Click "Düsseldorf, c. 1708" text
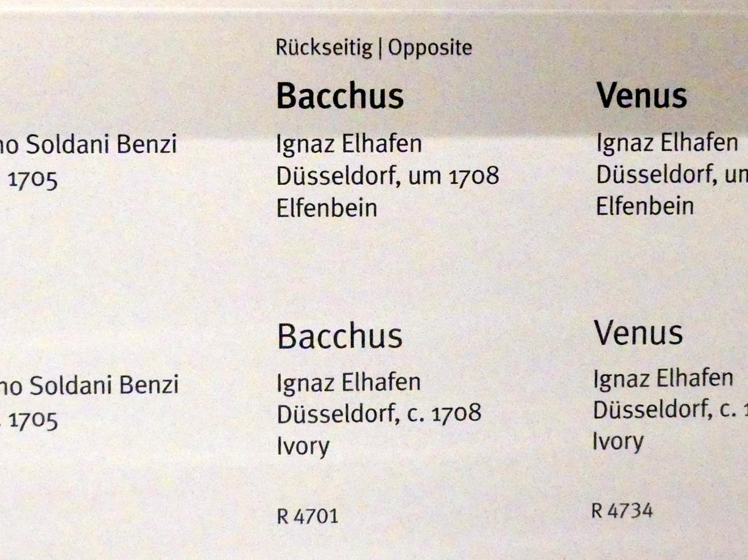This screenshot has height=560, width=748. tap(378, 414)
